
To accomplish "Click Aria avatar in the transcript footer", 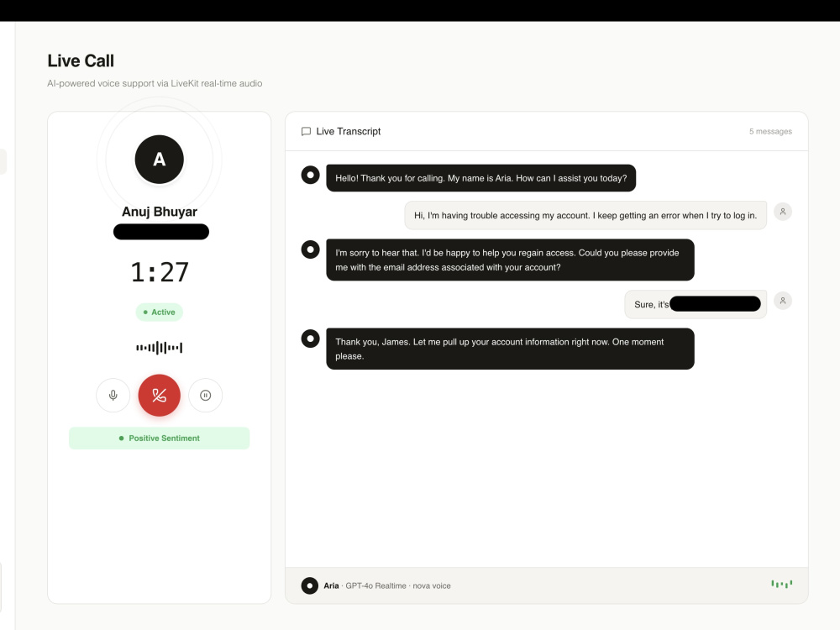I will click(x=310, y=585).
